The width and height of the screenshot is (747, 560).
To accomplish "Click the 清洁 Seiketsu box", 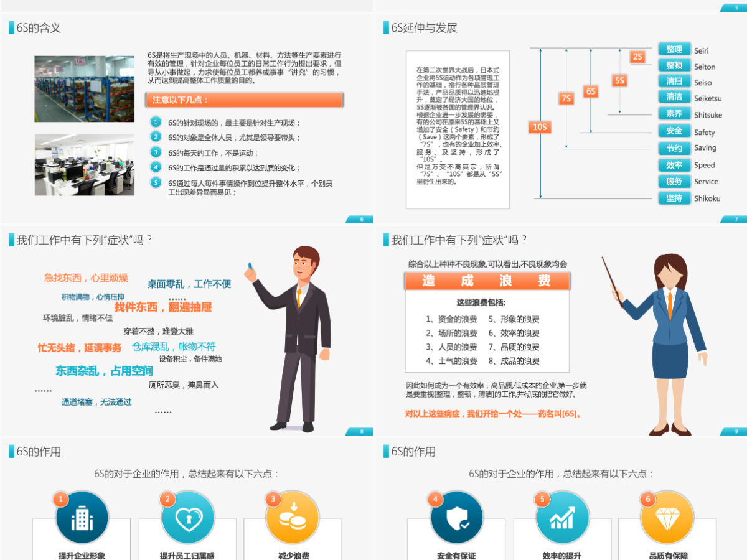I will (674, 97).
